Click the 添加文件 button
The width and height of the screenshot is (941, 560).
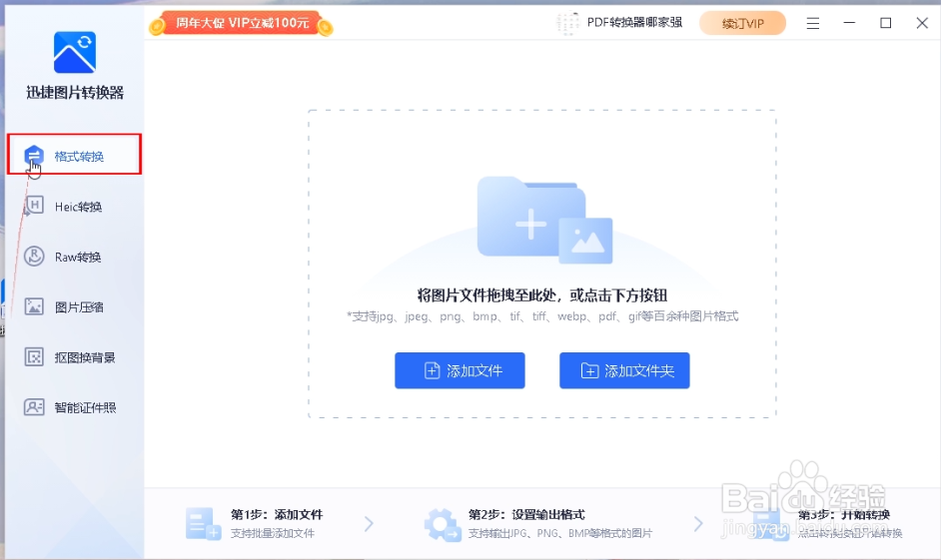coord(460,370)
